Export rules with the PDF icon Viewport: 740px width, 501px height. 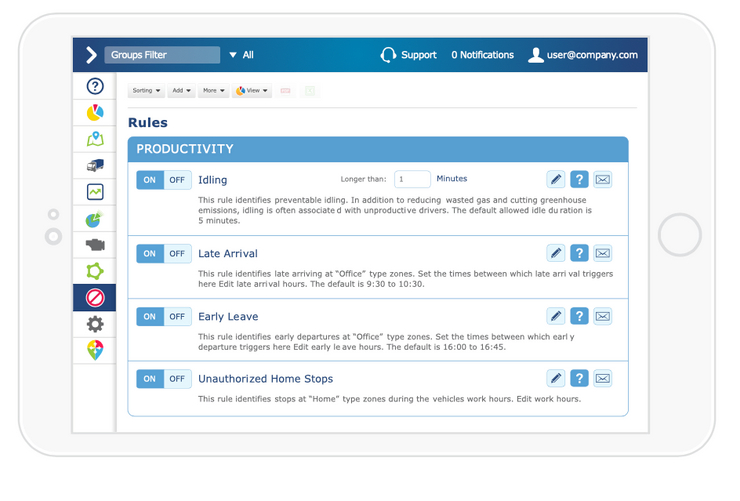[x=286, y=91]
